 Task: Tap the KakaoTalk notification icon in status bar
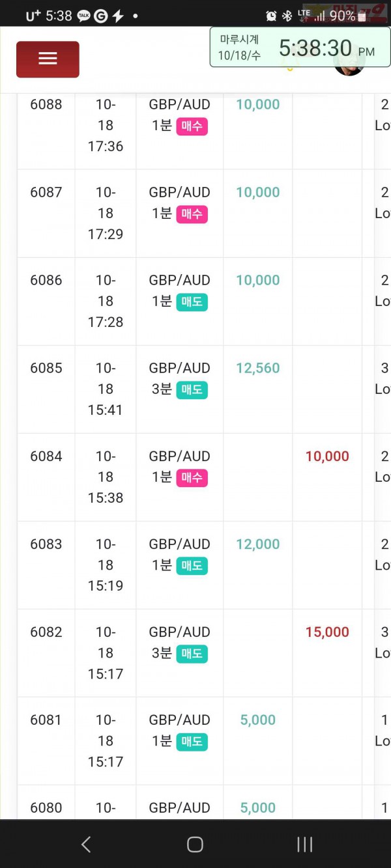tap(83, 16)
